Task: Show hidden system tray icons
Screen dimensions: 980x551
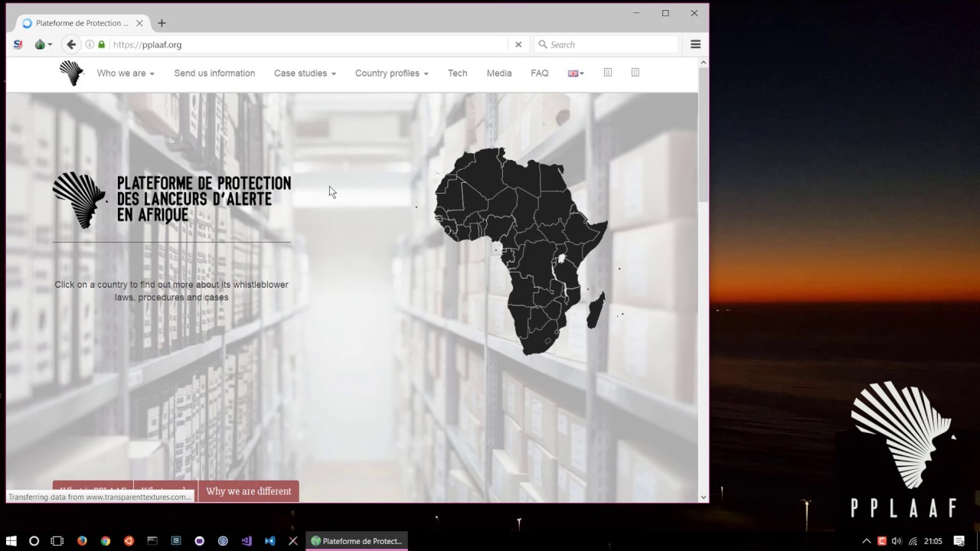Action: pos(867,541)
